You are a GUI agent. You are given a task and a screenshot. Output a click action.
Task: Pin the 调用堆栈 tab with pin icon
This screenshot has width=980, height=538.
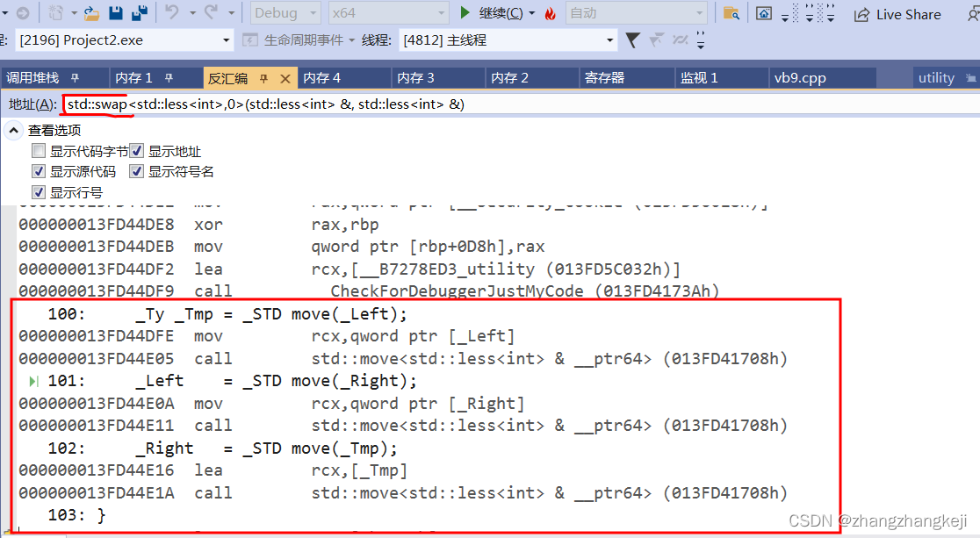click(75, 78)
